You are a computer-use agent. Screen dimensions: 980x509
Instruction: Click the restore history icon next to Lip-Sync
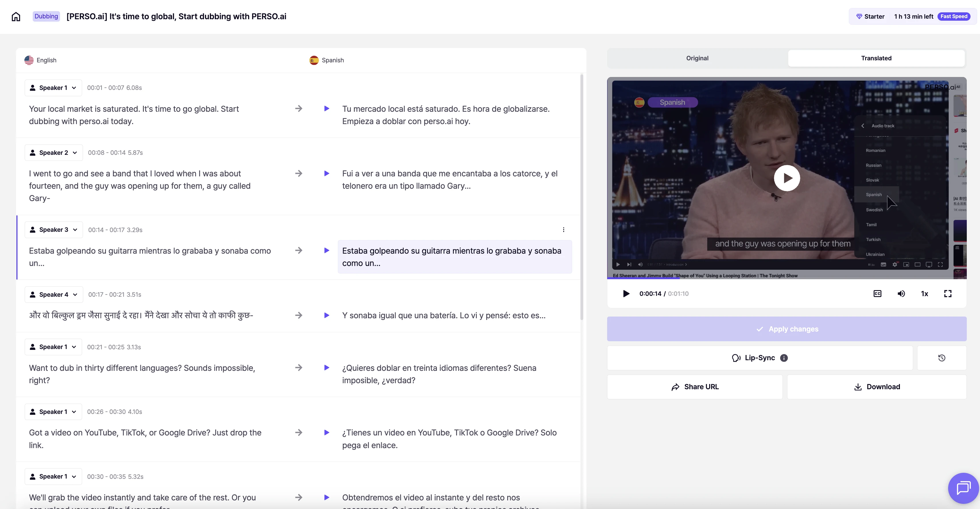click(x=942, y=358)
